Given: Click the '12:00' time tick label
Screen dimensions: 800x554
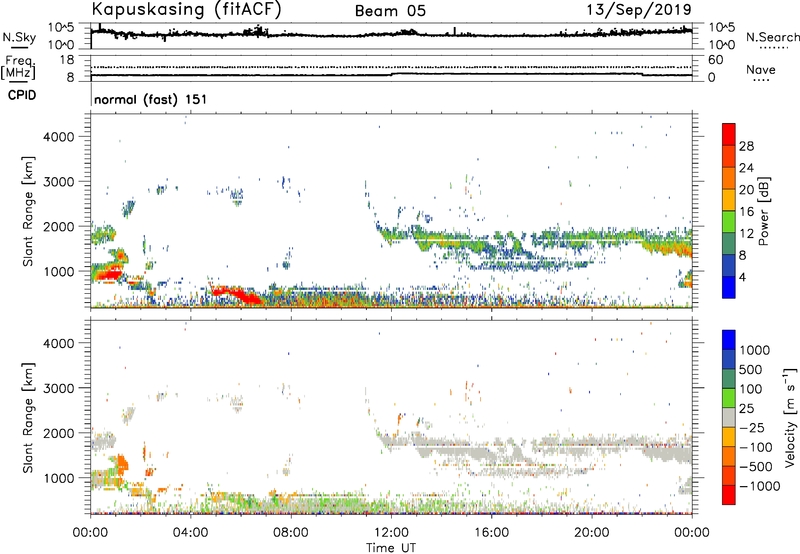Looking at the screenshot, I should coord(391,533).
